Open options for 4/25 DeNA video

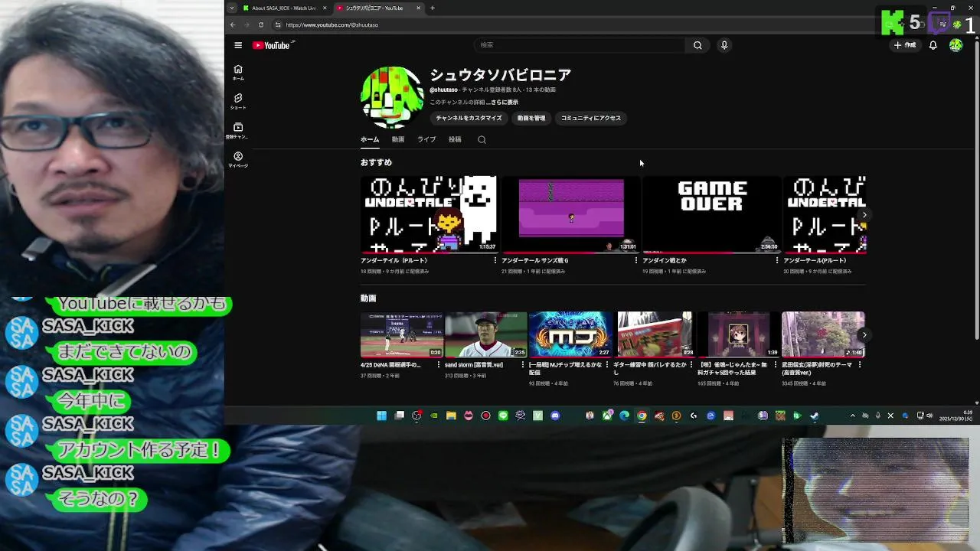[439, 365]
